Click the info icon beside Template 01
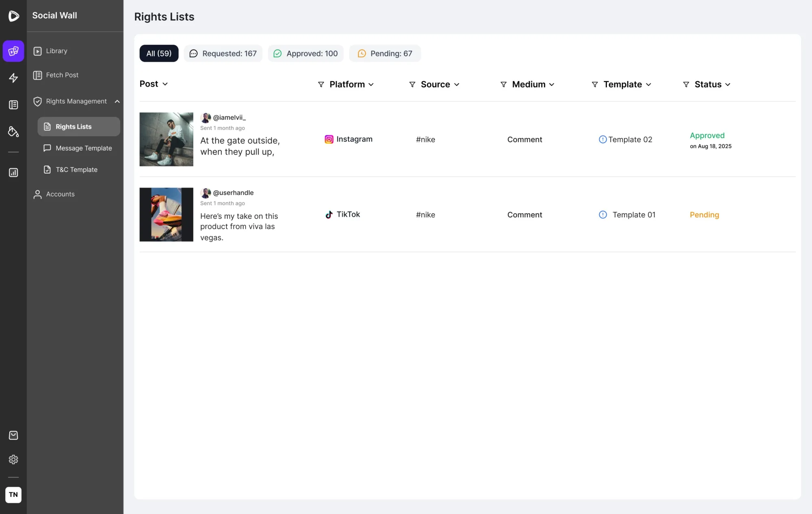This screenshot has width=812, height=514. [603, 215]
